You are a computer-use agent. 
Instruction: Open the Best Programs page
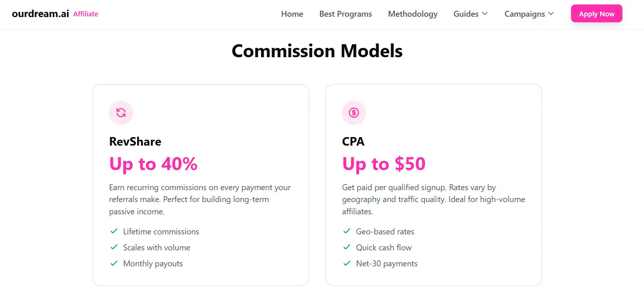click(345, 14)
